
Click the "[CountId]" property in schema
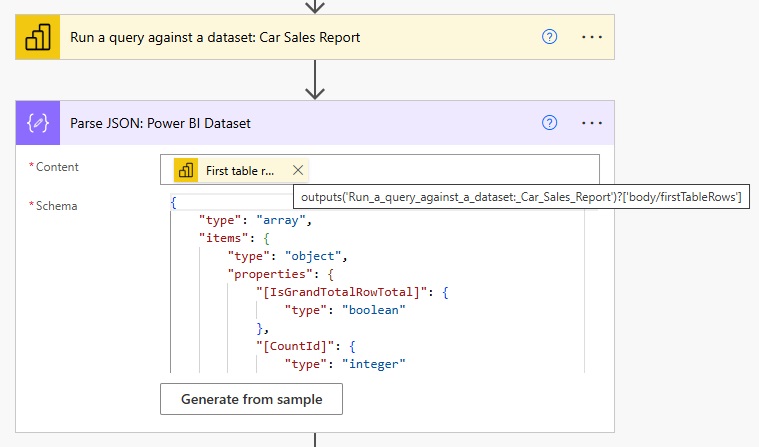295,346
